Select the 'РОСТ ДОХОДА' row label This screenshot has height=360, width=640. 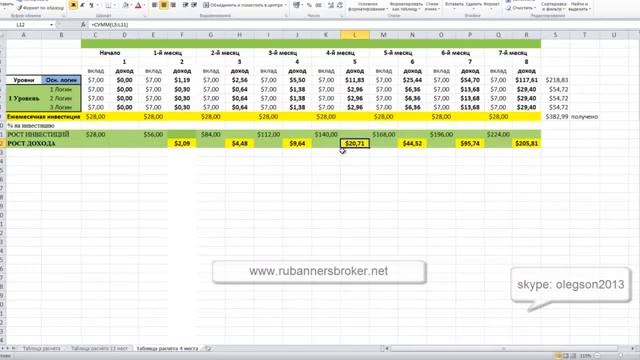coord(31,143)
